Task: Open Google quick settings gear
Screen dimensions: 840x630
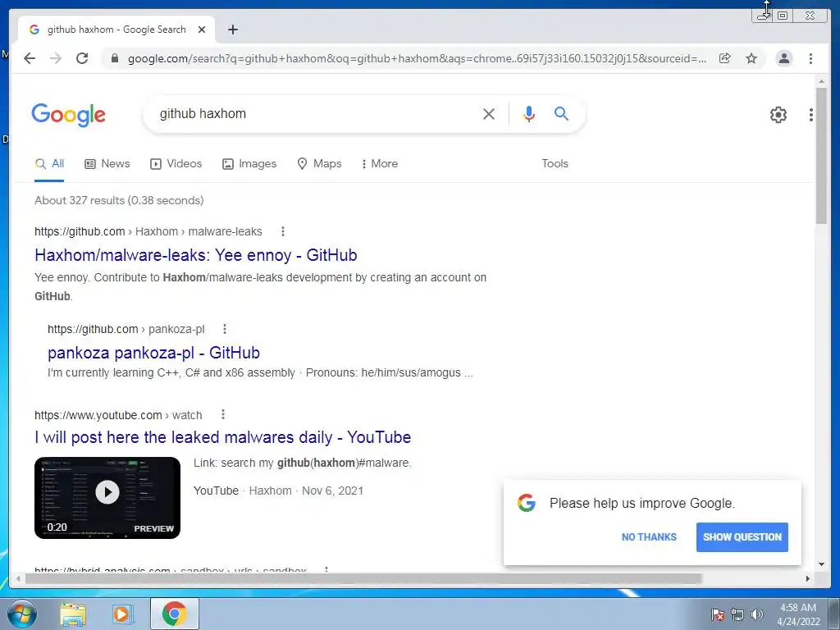Action: tap(778, 114)
